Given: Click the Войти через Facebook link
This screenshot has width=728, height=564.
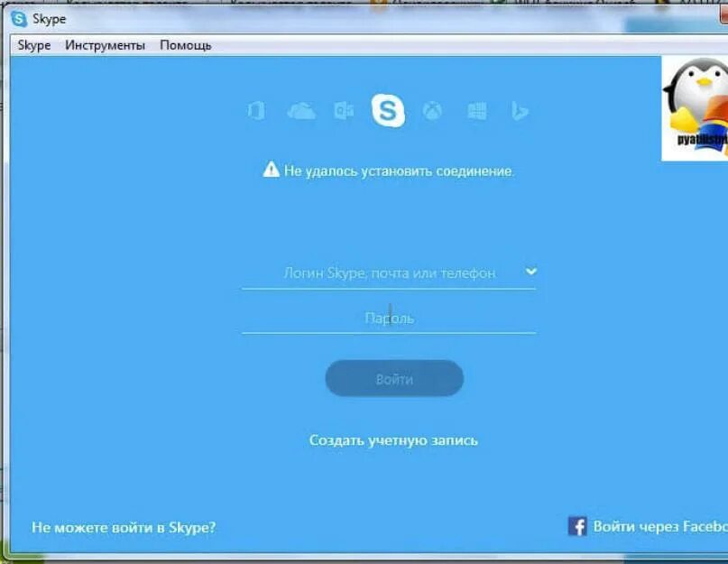Looking at the screenshot, I should tap(660, 526).
